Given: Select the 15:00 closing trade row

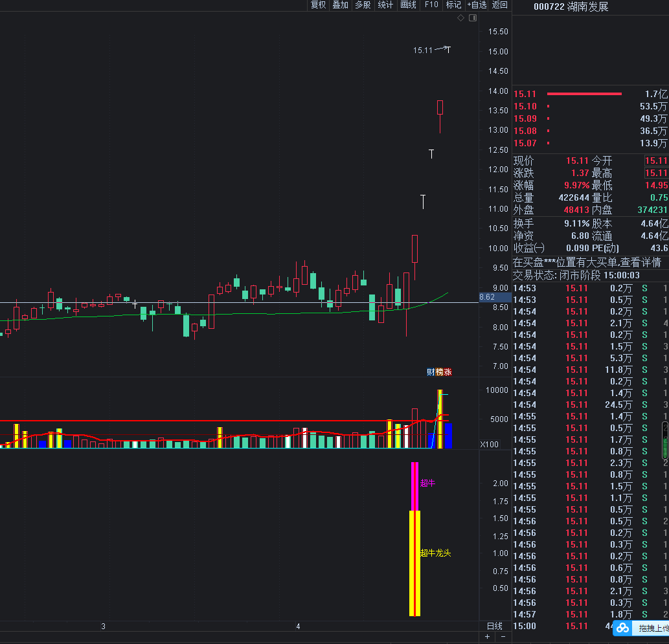Looking at the screenshot, I should tap(591, 626).
